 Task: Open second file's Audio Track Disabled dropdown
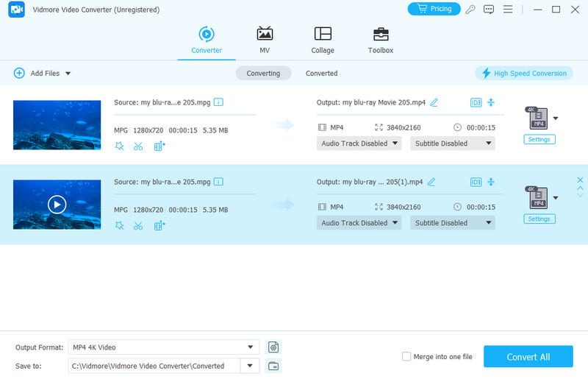(359, 223)
